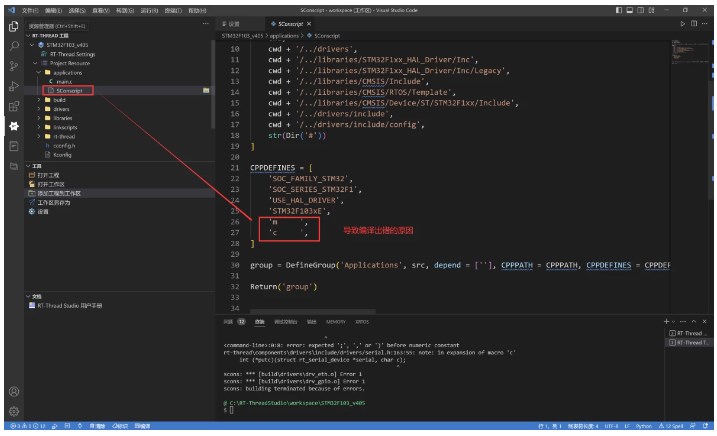The width and height of the screenshot is (717, 436).
Task: Open the Run and Debug view
Action: (x=14, y=86)
